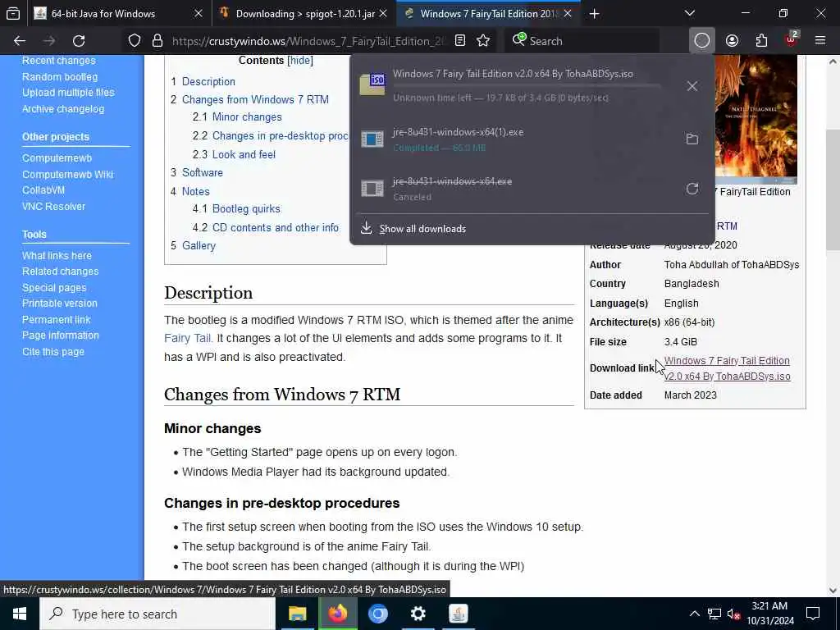Show jre-8u431 (1) exe in folder
Viewport: 840px width, 630px height.
(692, 139)
